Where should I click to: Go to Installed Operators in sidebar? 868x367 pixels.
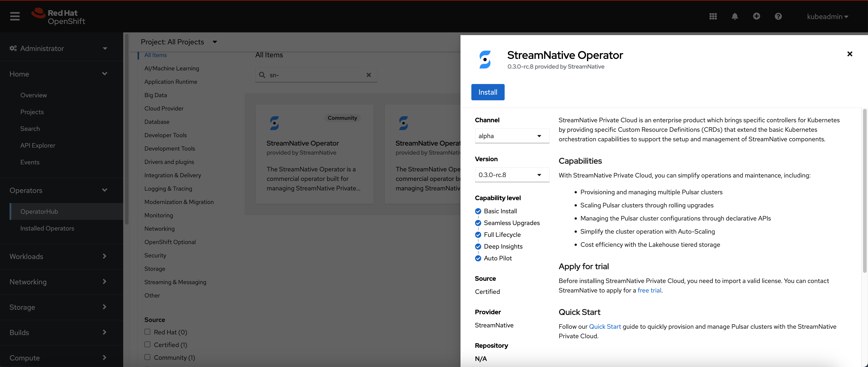tap(47, 228)
